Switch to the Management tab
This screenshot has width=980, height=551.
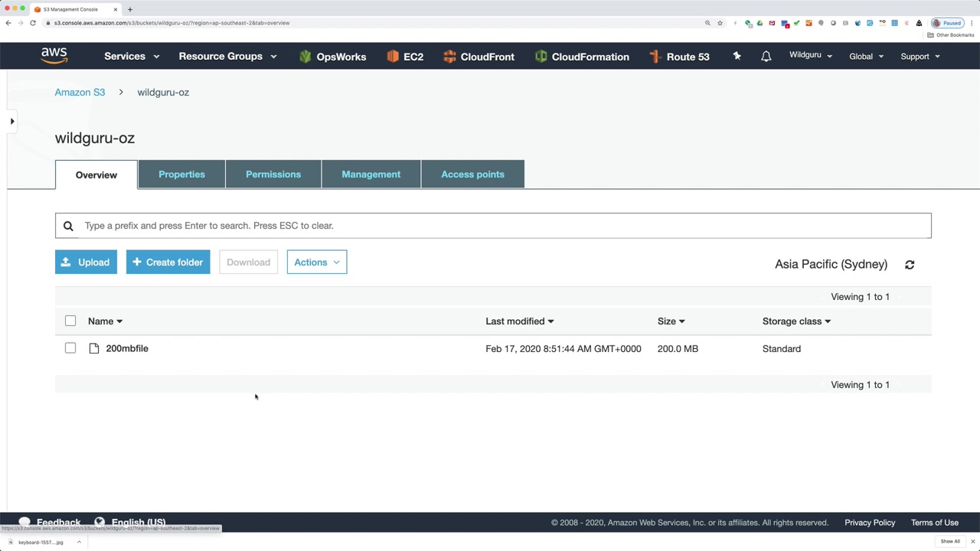371,174
